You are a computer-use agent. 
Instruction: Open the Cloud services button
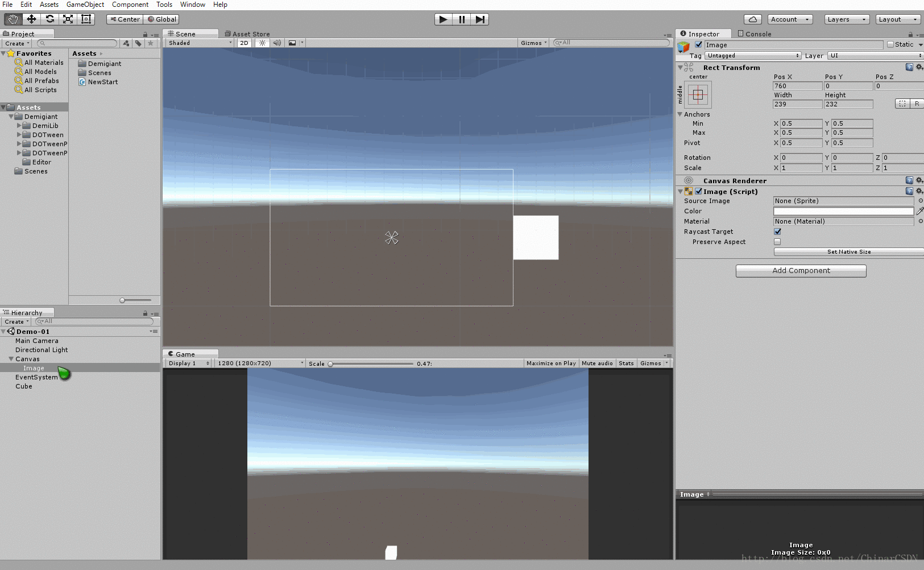[x=753, y=19]
